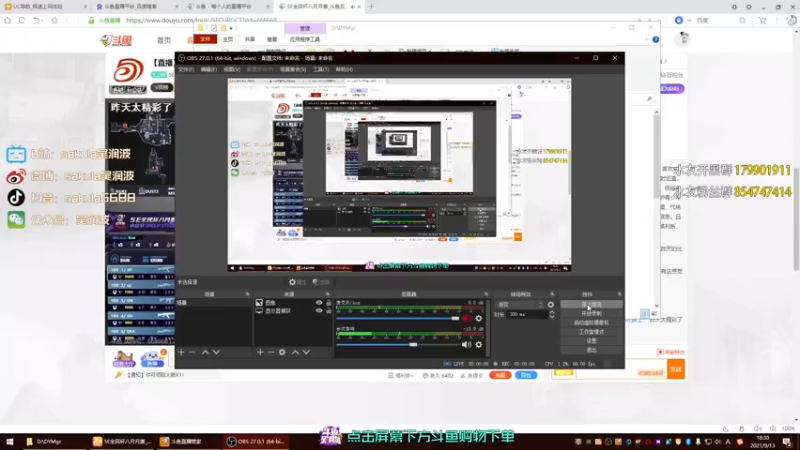Pop out the Scene Transitions dock icon
800x450 pixels.
(x=552, y=294)
